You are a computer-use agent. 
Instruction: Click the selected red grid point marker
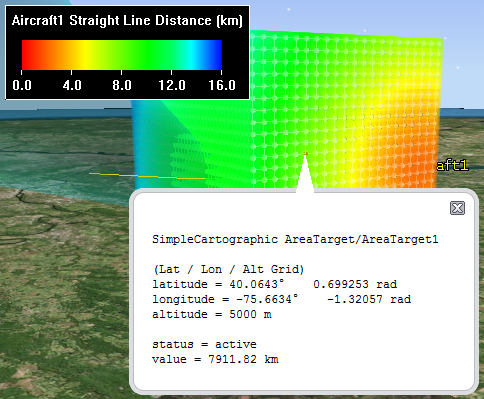click(x=306, y=154)
